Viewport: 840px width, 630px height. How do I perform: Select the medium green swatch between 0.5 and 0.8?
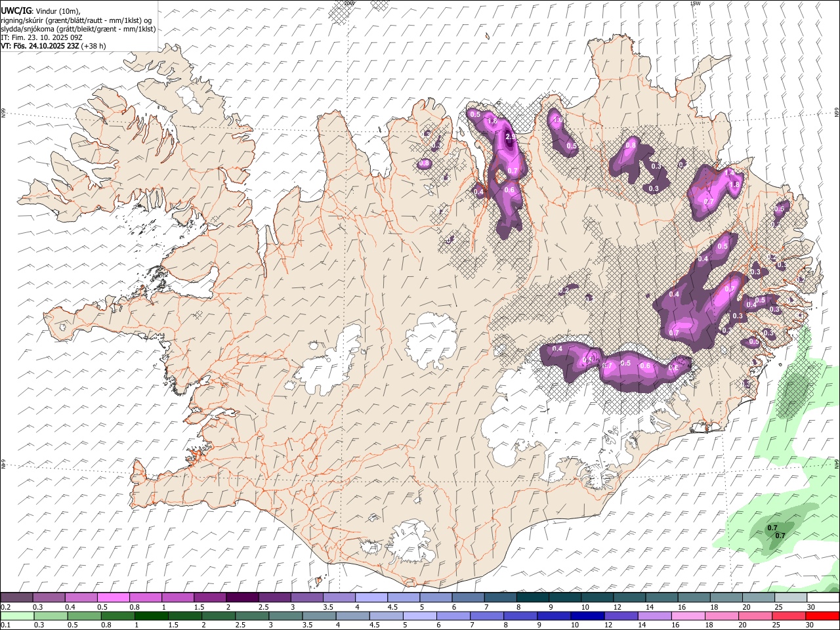coord(84,616)
